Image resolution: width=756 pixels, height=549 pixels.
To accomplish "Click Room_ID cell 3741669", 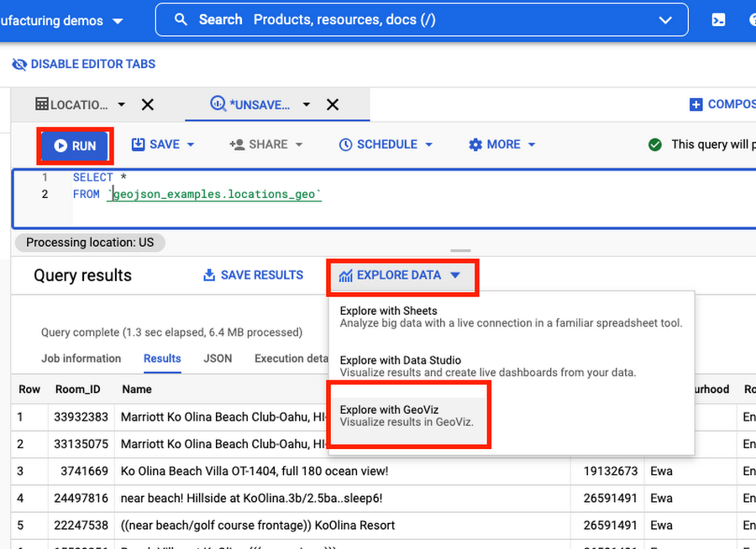I will (x=81, y=471).
